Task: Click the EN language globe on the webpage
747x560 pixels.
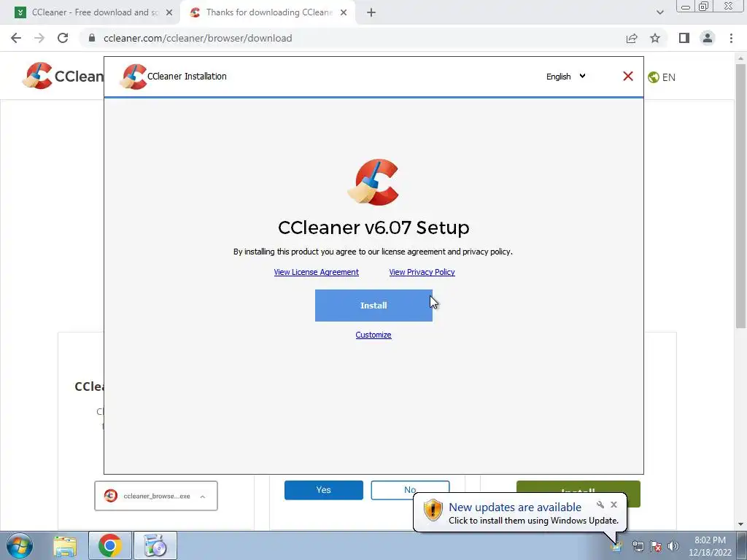Action: tap(661, 77)
